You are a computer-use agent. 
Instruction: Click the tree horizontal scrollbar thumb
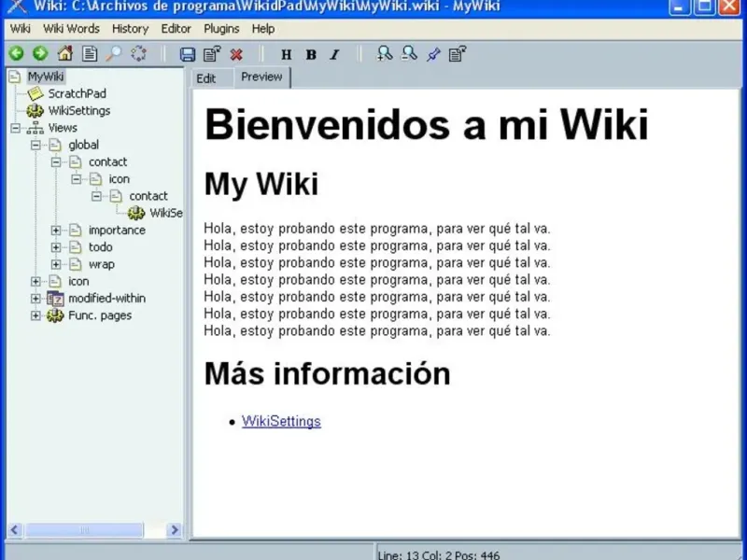coord(84,530)
